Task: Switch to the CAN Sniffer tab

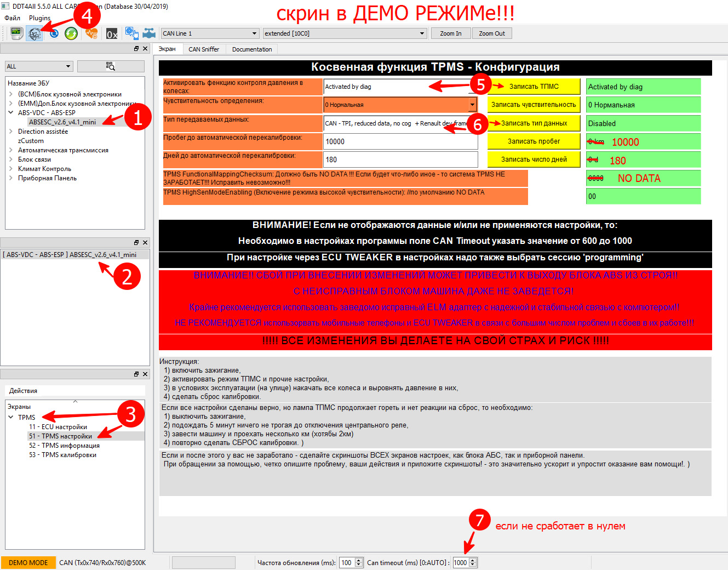Action: (204, 49)
